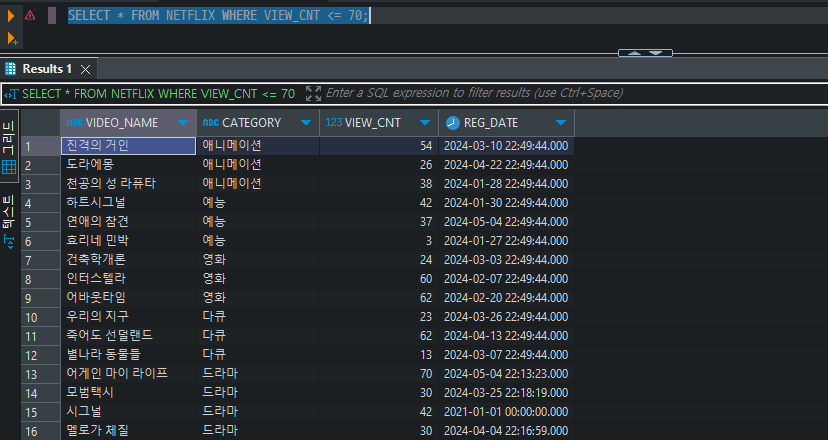Open the REG_DATE column dropdown
This screenshot has width=828, height=440.
[x=561, y=123]
